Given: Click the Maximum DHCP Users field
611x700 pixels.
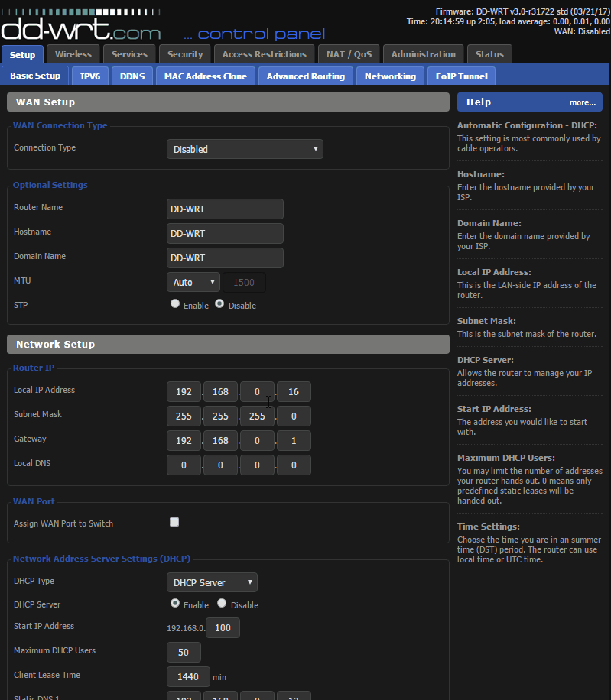Looking at the screenshot, I should pyautogui.click(x=184, y=652).
